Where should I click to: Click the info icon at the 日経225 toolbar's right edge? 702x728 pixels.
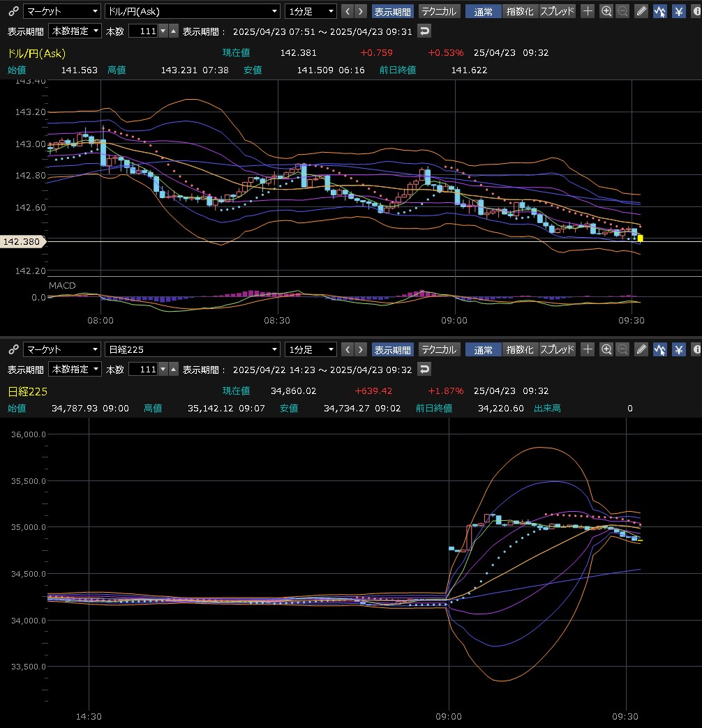696,349
